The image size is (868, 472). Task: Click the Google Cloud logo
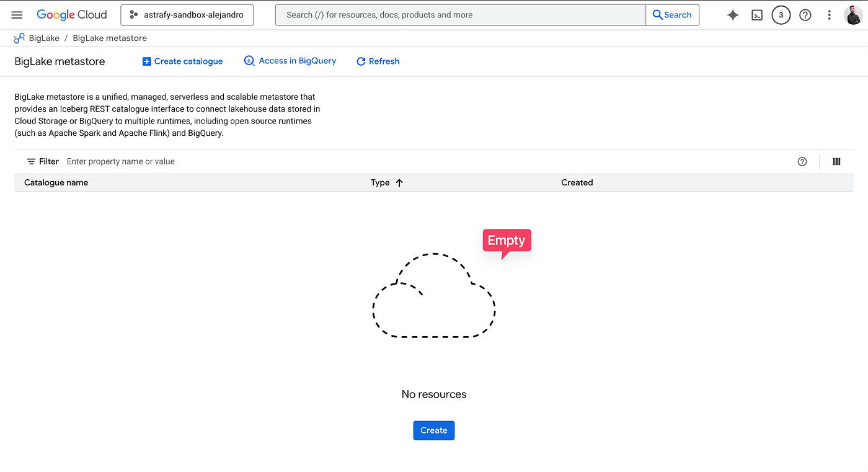point(72,15)
